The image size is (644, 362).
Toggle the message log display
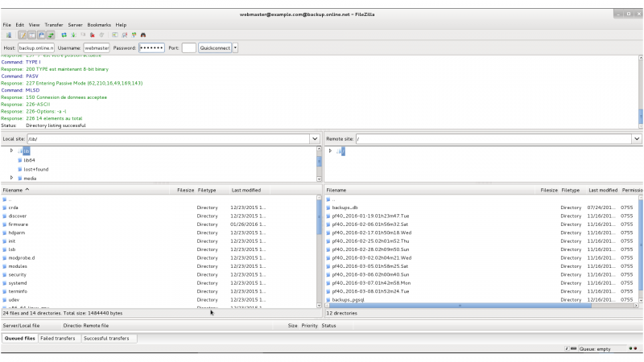pyautogui.click(x=23, y=35)
